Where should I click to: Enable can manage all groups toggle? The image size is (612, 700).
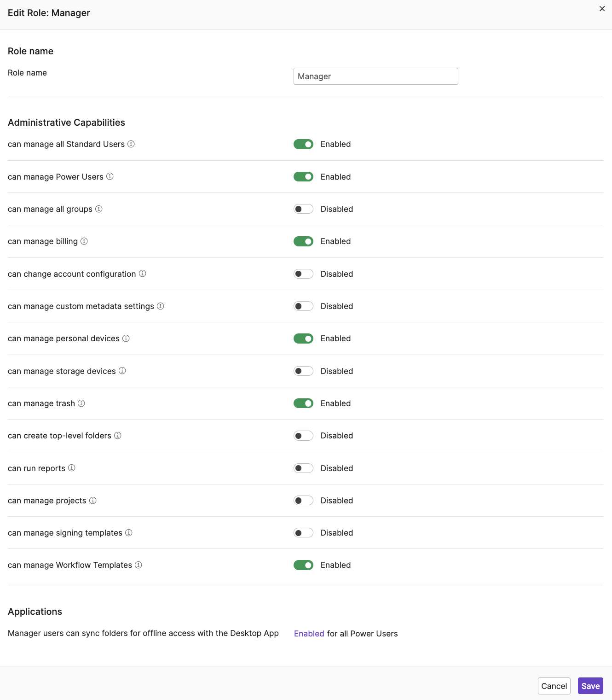pos(303,209)
